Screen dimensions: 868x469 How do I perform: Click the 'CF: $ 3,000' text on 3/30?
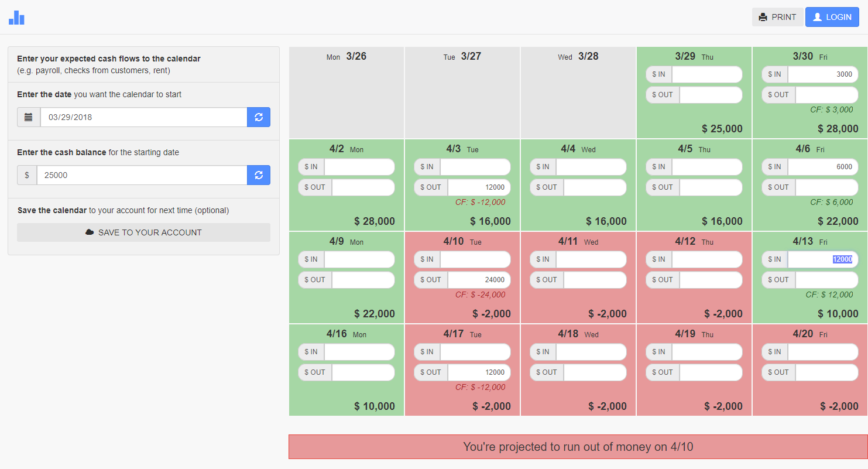tap(831, 109)
